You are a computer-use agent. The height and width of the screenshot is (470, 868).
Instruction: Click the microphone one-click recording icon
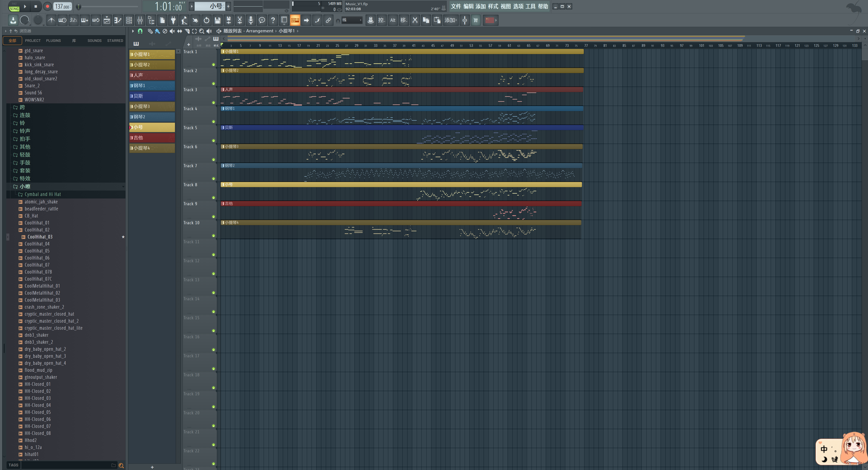[251, 20]
